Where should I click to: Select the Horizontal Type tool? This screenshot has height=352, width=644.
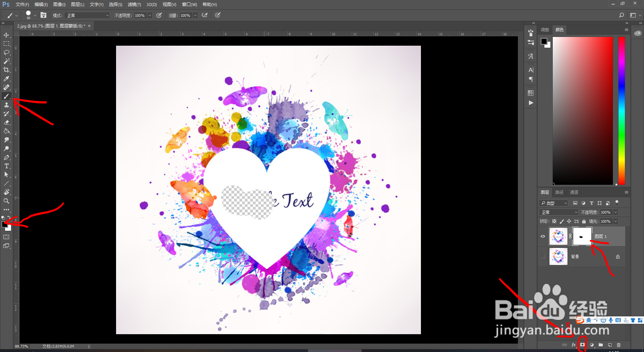pyautogui.click(x=6, y=166)
